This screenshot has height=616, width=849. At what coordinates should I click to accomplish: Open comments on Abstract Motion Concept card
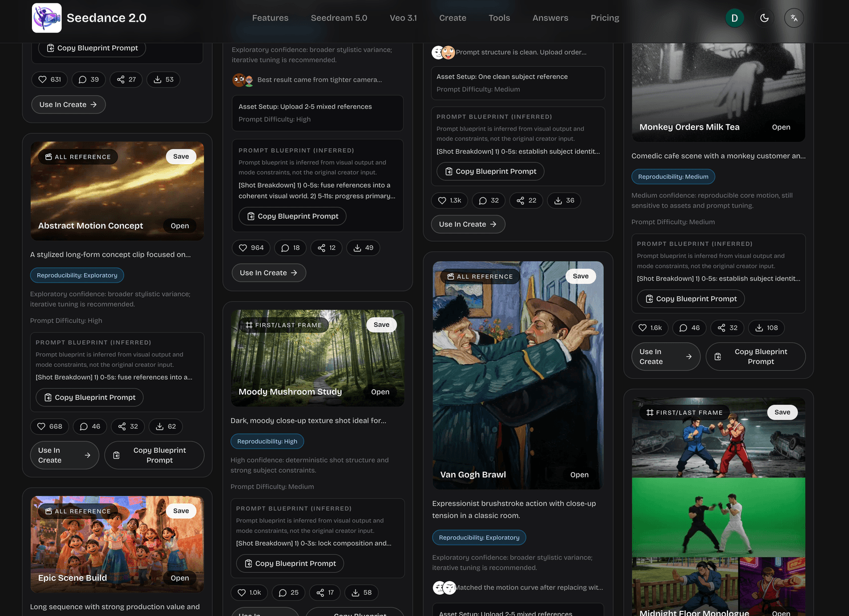[x=90, y=426]
